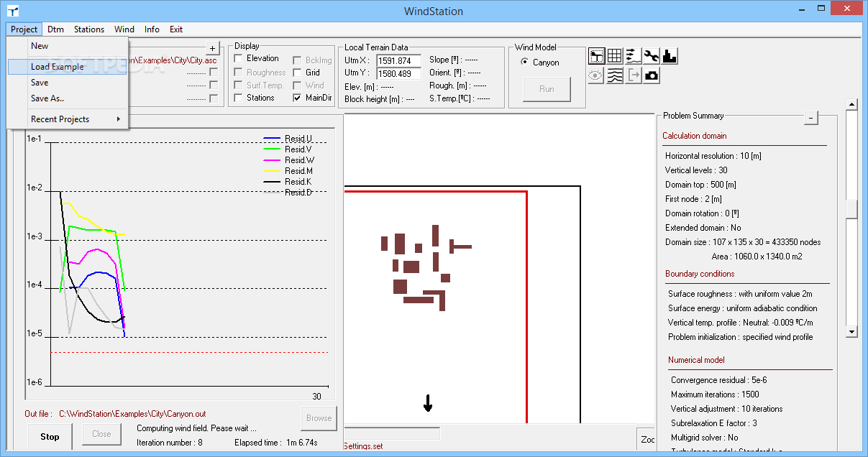868x457 pixels.
Task: Open the grid/mesh settings icon
Action: [615, 56]
